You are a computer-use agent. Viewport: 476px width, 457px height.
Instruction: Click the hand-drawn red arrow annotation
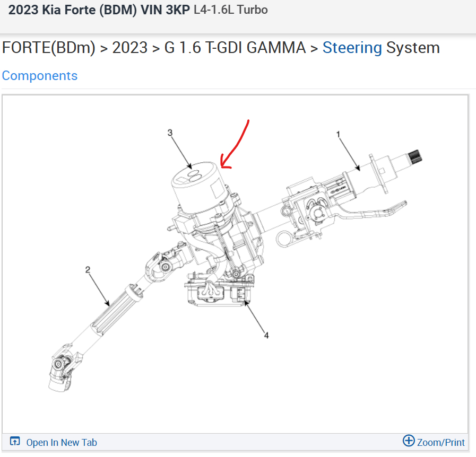(x=234, y=145)
